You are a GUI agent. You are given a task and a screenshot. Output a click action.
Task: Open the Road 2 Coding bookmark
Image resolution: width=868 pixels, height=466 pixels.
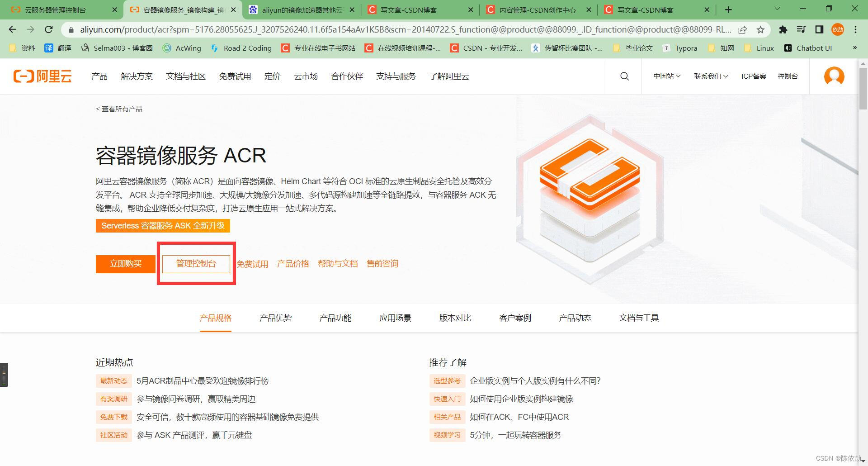point(241,48)
